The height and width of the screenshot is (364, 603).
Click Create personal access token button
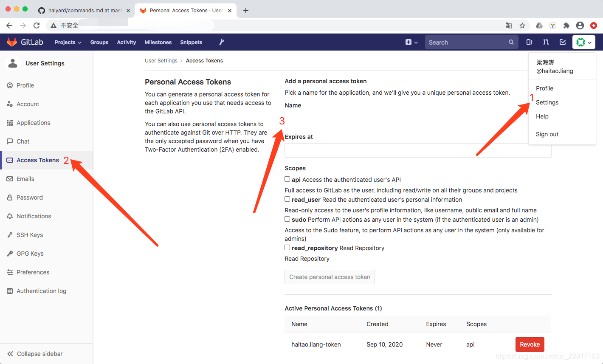[x=330, y=277]
